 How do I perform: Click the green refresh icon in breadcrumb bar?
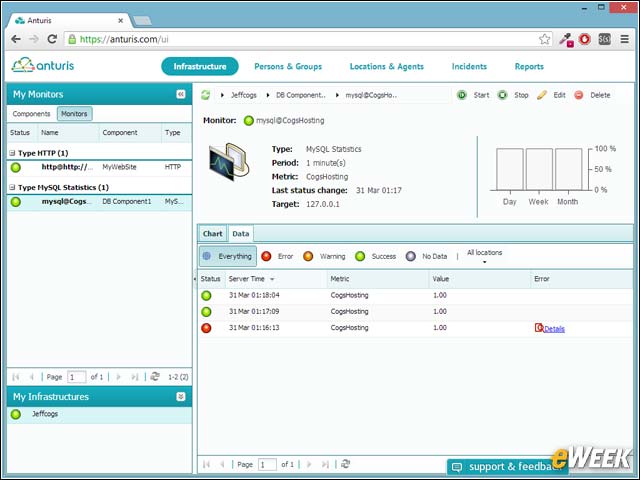pyautogui.click(x=205, y=95)
